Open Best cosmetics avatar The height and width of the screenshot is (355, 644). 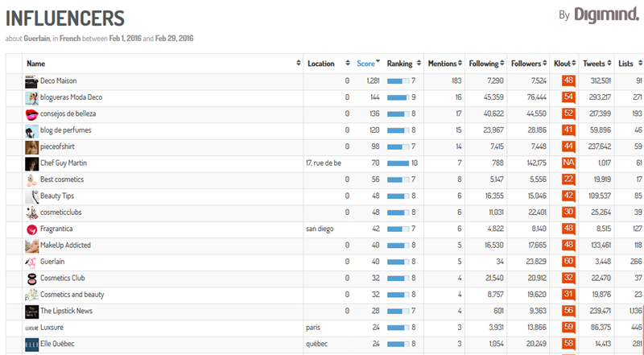pyautogui.click(x=31, y=180)
